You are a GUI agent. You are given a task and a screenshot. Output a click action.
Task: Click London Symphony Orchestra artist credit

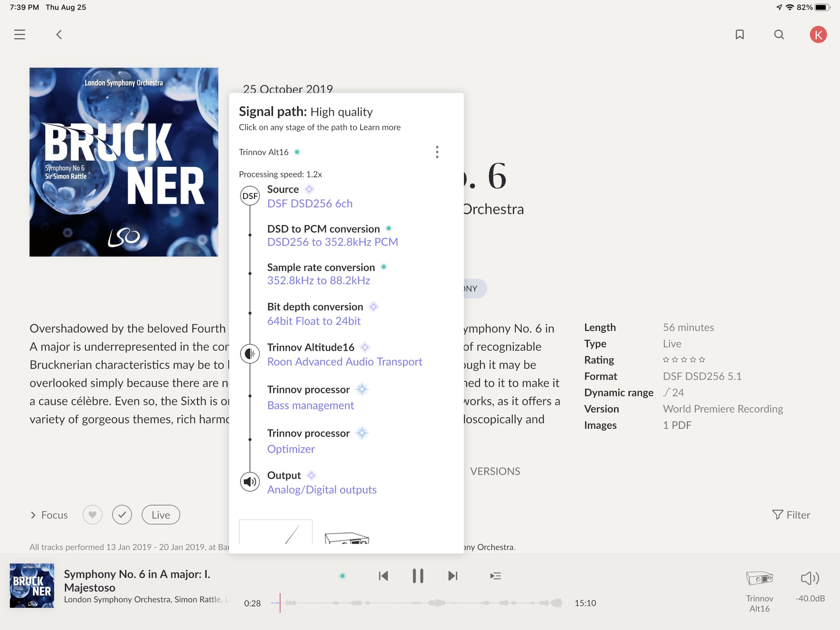117,599
